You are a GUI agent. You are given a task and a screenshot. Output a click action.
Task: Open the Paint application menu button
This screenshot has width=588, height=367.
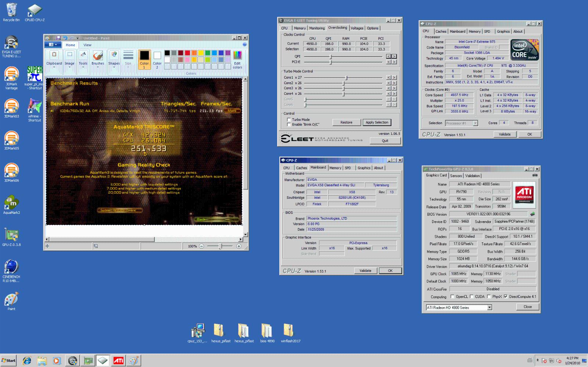[53, 44]
